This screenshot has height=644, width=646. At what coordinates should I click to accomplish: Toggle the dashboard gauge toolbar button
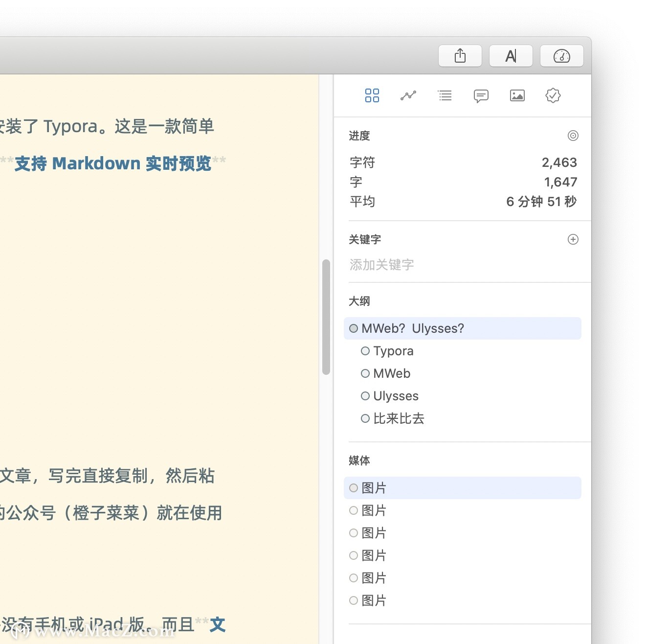coord(562,56)
